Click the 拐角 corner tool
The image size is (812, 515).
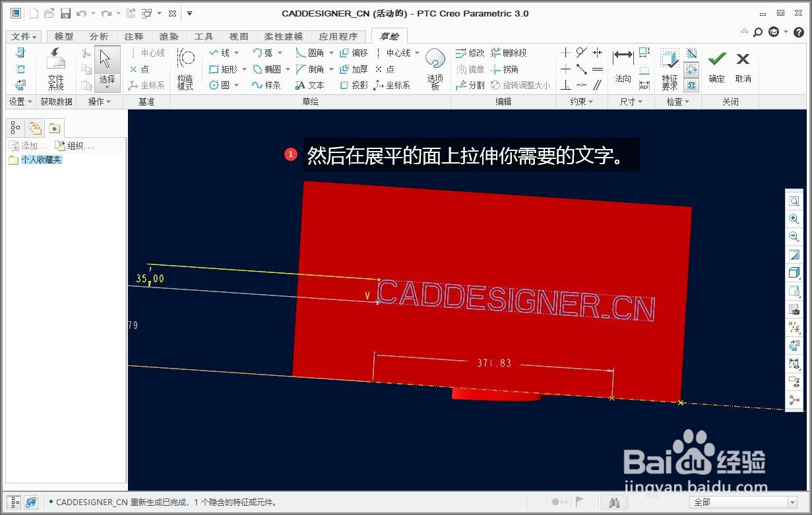click(x=505, y=69)
